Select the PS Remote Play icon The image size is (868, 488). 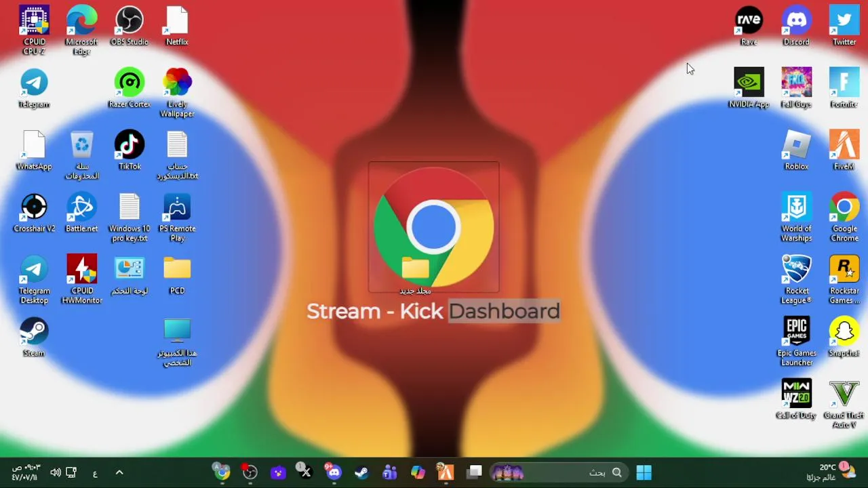coord(177,217)
